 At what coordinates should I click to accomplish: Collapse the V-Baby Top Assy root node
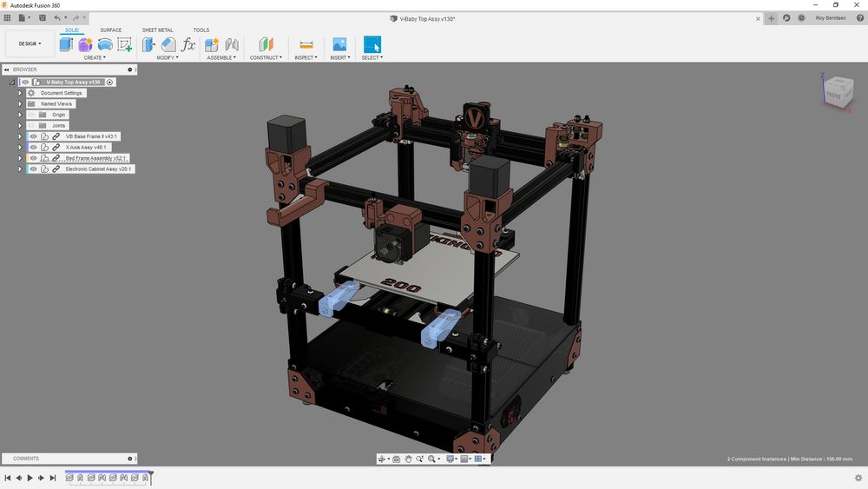(12, 82)
